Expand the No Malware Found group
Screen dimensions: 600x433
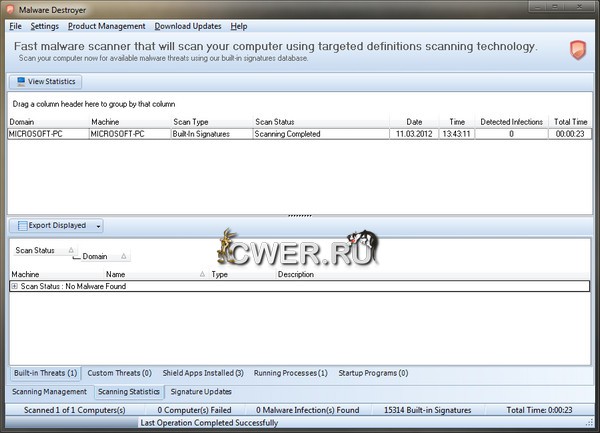coord(15,286)
